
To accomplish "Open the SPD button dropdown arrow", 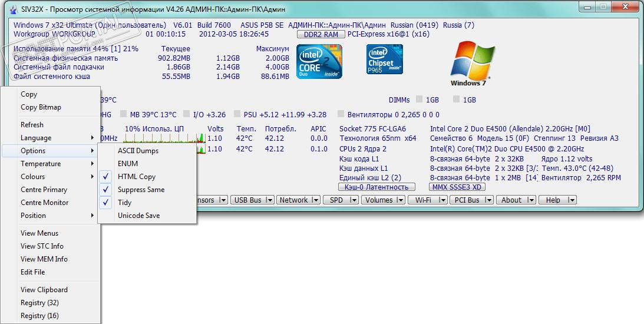I will (354, 200).
